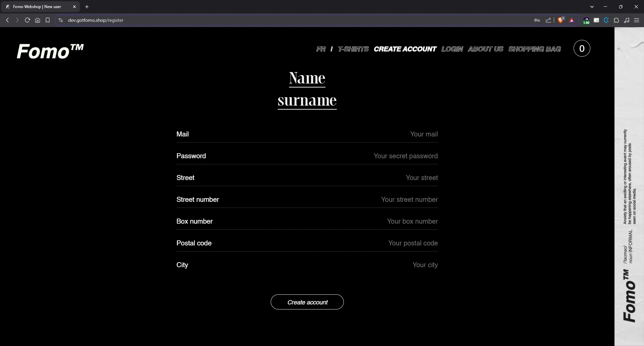Screen dimensions: 644x346
Task: Close the Fomo Webshop tab
Action: pos(74,7)
